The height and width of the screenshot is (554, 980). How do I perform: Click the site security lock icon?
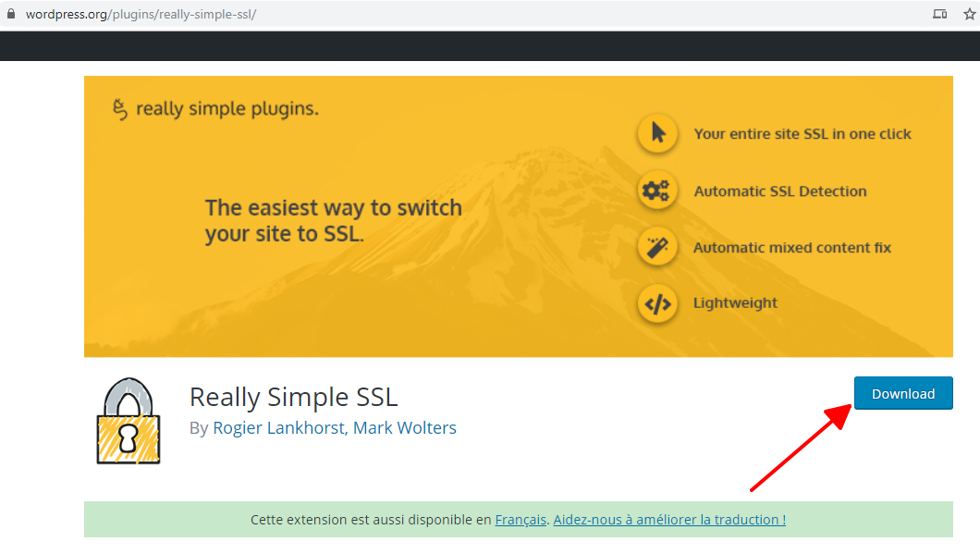pyautogui.click(x=10, y=14)
